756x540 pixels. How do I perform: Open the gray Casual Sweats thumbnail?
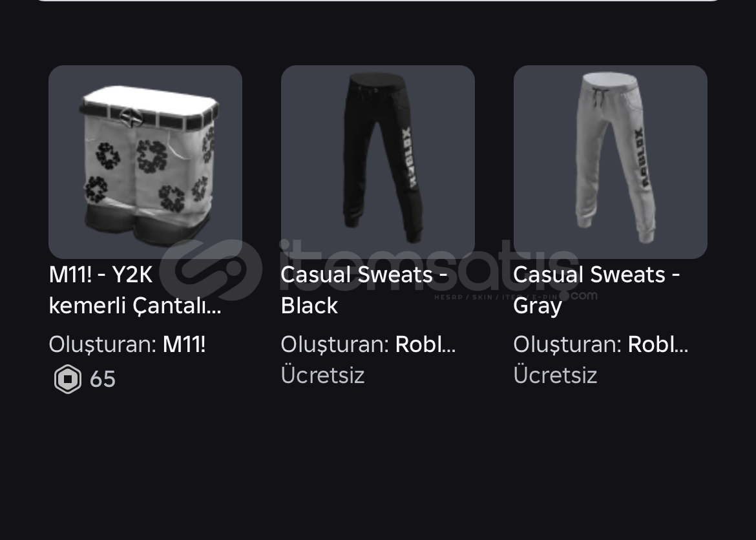[x=610, y=162]
